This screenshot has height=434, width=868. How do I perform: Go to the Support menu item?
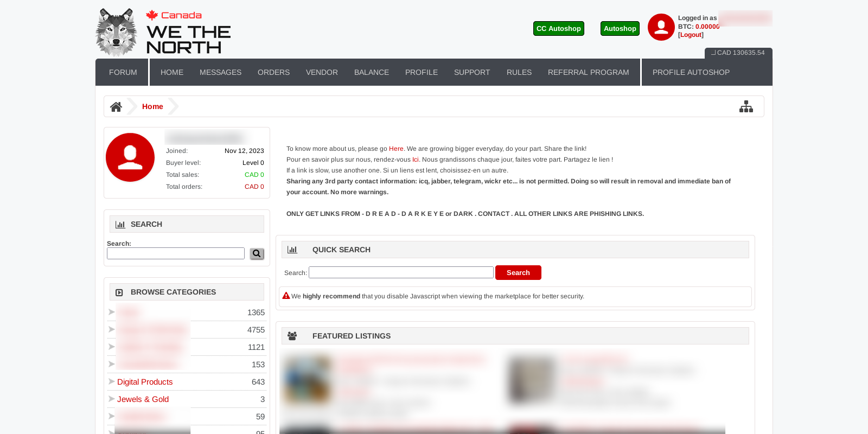pos(471,72)
